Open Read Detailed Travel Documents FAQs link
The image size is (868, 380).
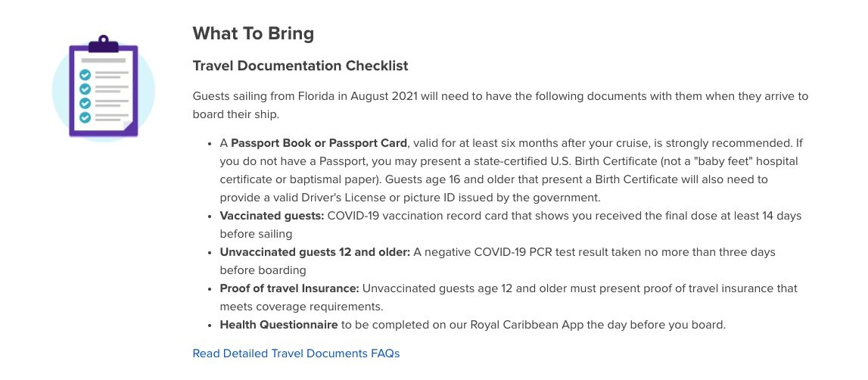[x=296, y=354]
